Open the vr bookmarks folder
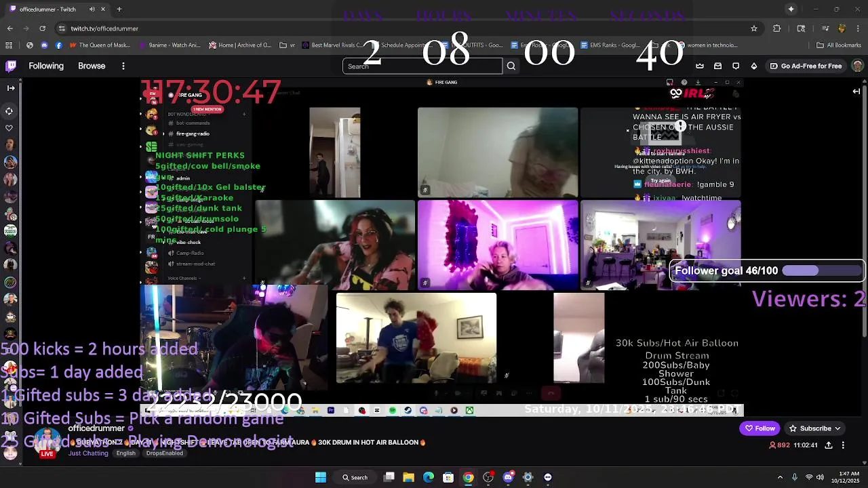 coord(288,45)
